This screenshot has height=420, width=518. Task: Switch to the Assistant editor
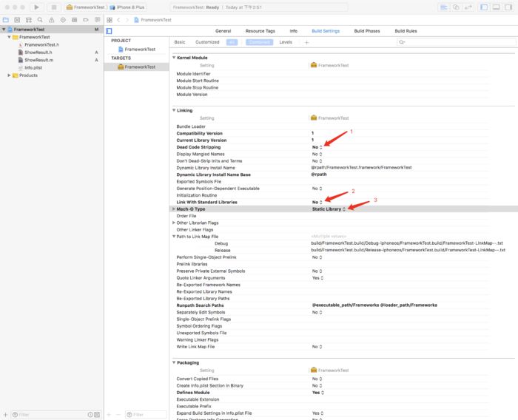[x=456, y=7]
